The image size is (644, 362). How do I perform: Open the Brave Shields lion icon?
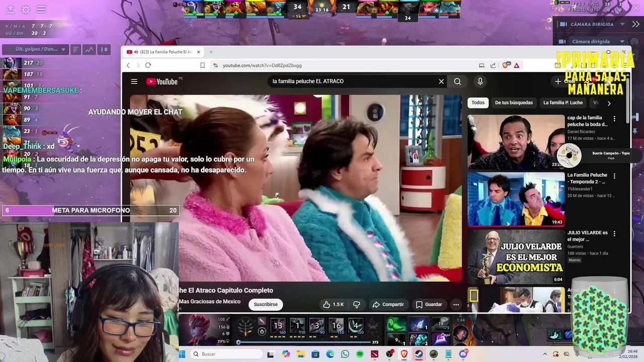505,65
